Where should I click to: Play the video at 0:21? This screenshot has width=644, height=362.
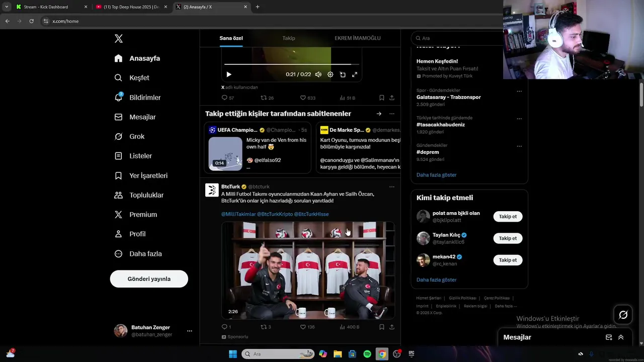pos(229,74)
